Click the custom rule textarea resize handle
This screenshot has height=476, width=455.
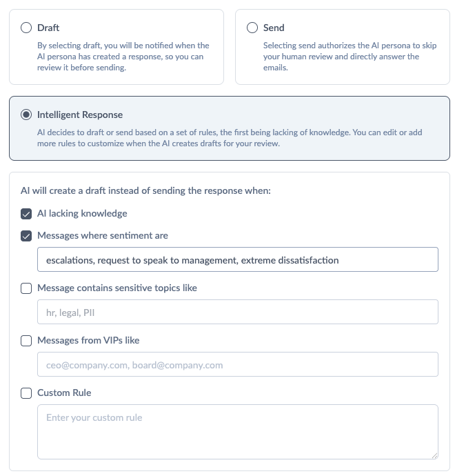(x=435, y=456)
